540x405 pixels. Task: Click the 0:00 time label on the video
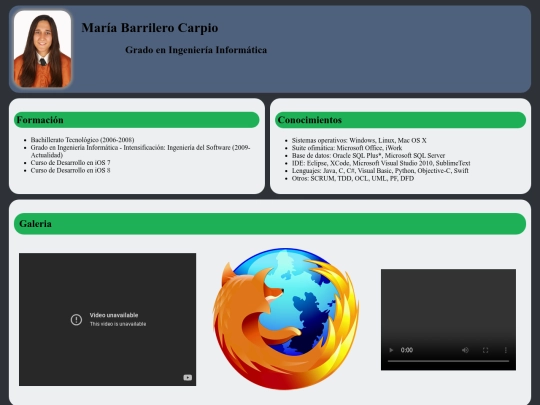click(x=407, y=350)
